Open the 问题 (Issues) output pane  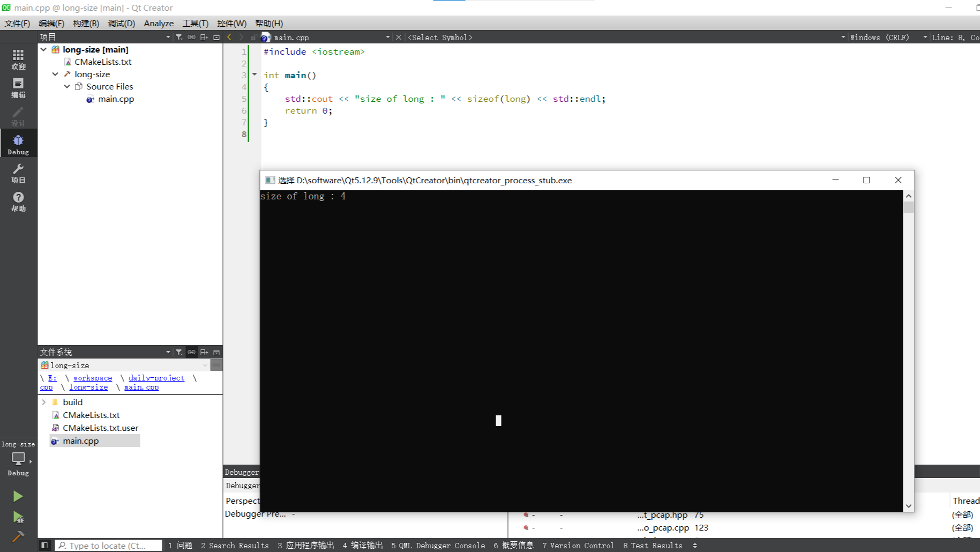click(180, 546)
